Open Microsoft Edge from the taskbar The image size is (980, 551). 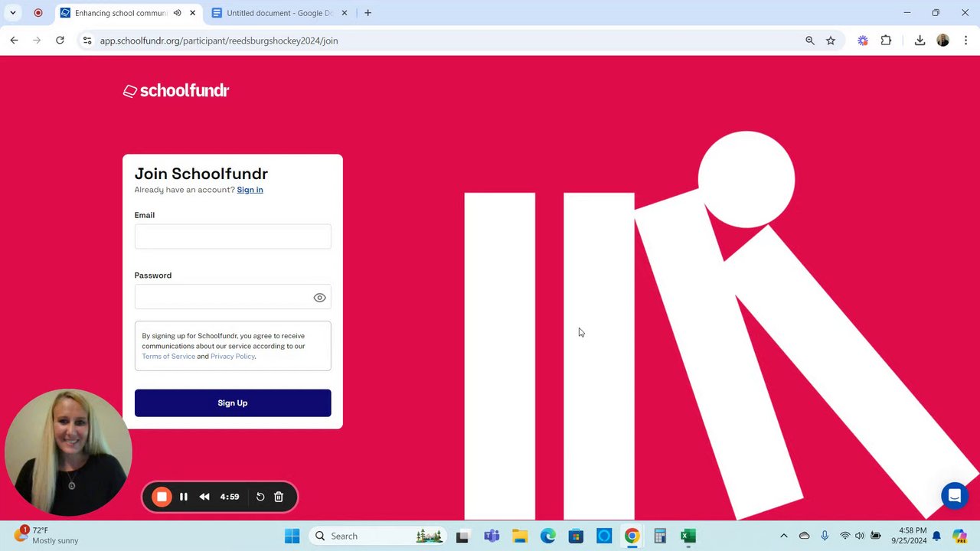(x=548, y=536)
